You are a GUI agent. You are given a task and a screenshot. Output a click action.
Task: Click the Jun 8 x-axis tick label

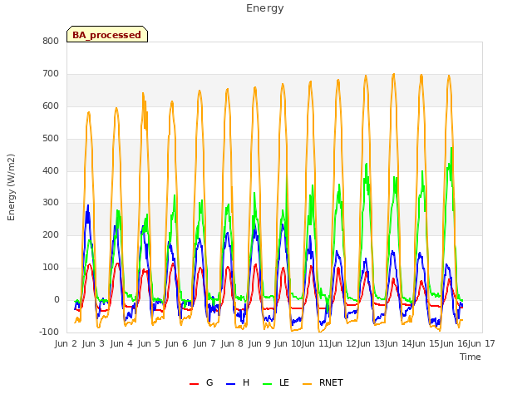tap(232, 343)
